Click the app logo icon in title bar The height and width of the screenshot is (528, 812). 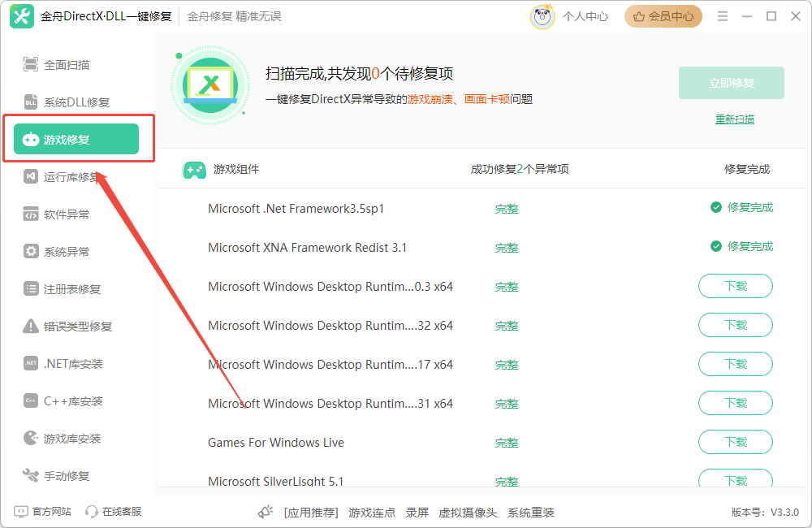pyautogui.click(x=22, y=16)
